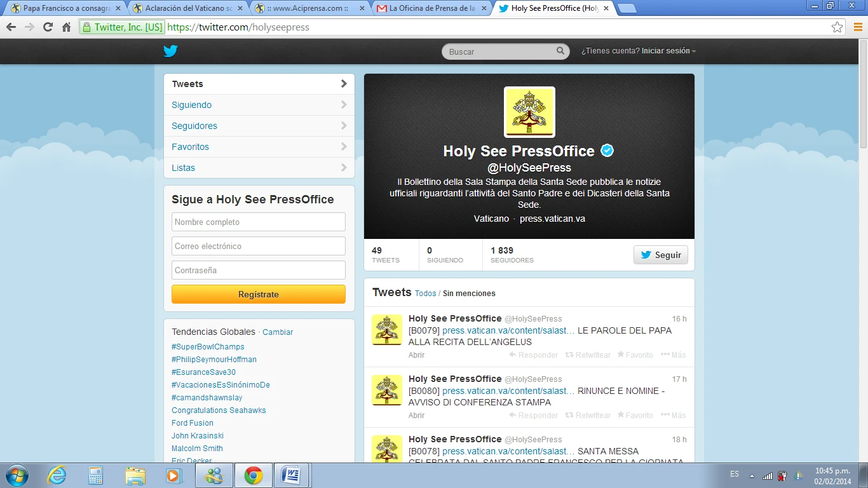The image size is (868, 488).
Task: Click the search magnifier icon
Action: click(560, 51)
